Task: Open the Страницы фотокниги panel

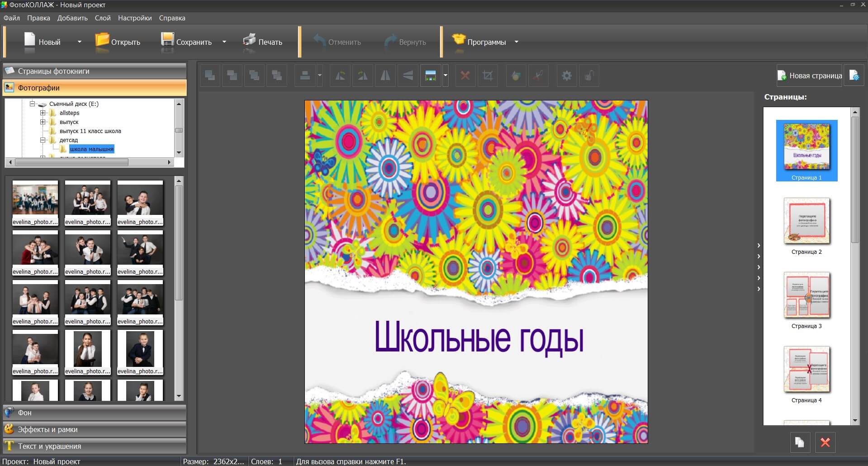Action: (95, 71)
